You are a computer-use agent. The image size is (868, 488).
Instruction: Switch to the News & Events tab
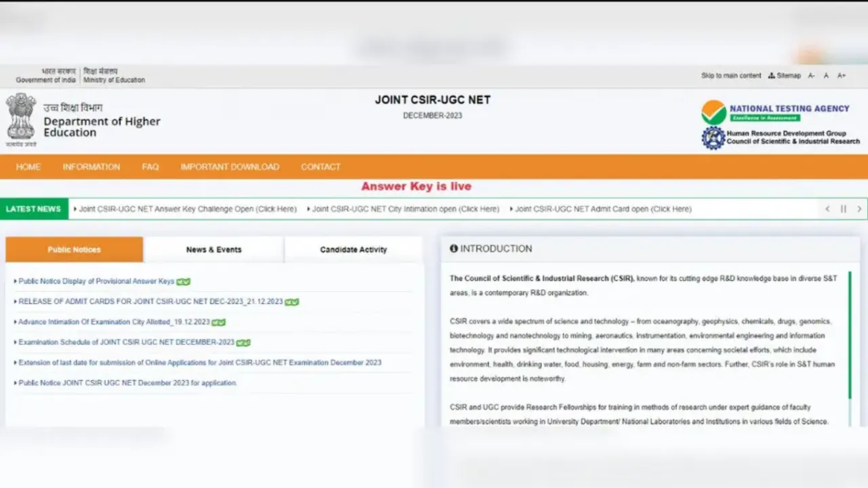(213, 249)
